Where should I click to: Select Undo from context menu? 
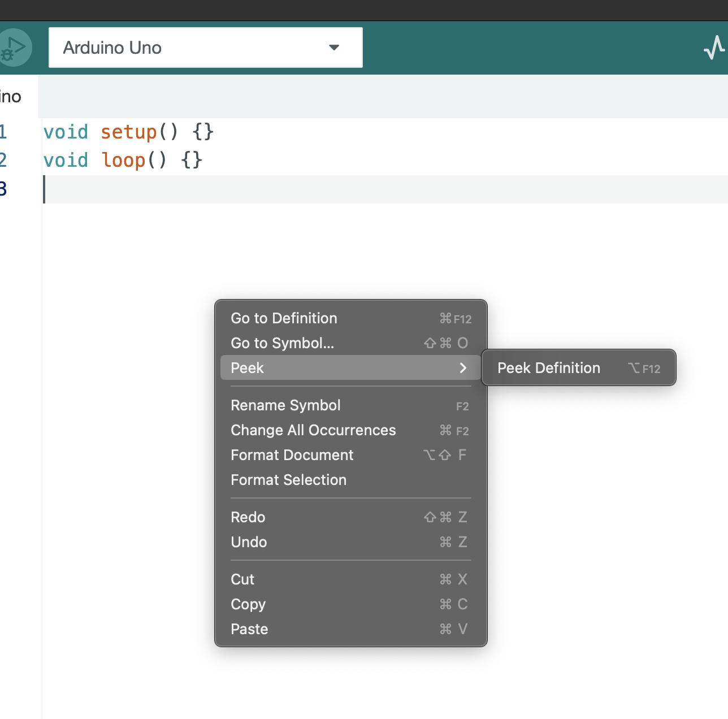[351, 542]
